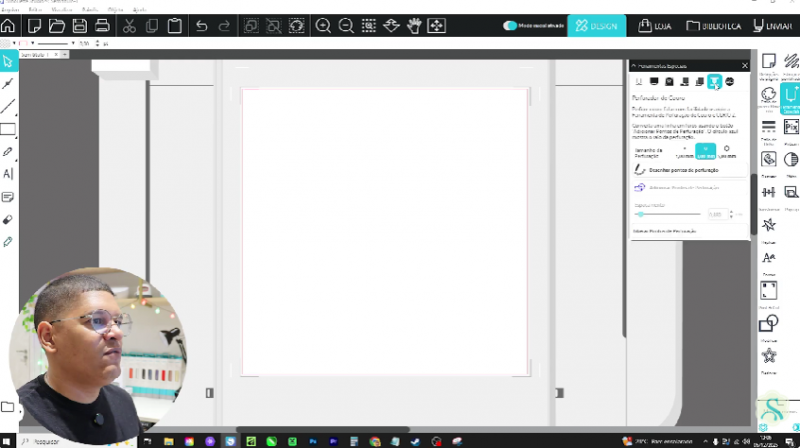Click the spacing value input field
This screenshot has width=800, height=448.
tap(717, 214)
